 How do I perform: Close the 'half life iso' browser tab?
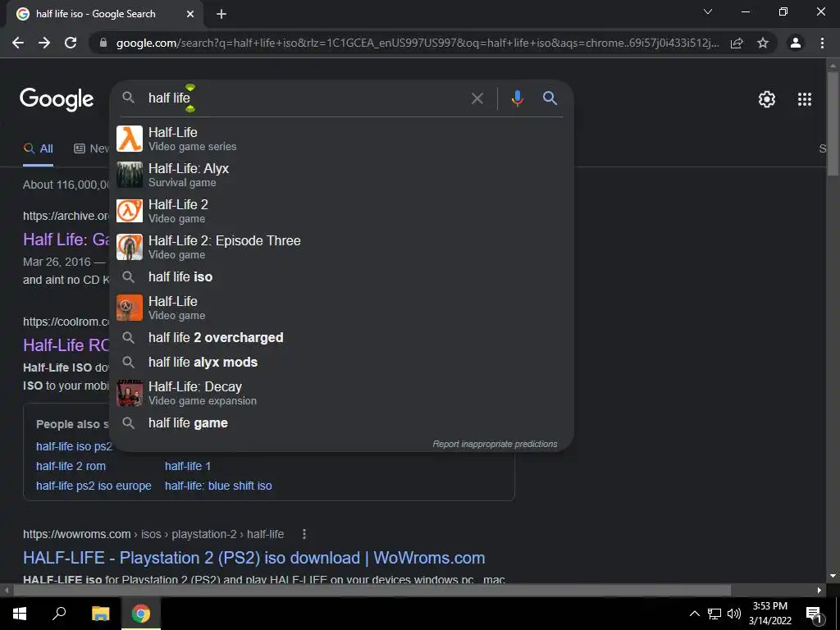pos(190,14)
